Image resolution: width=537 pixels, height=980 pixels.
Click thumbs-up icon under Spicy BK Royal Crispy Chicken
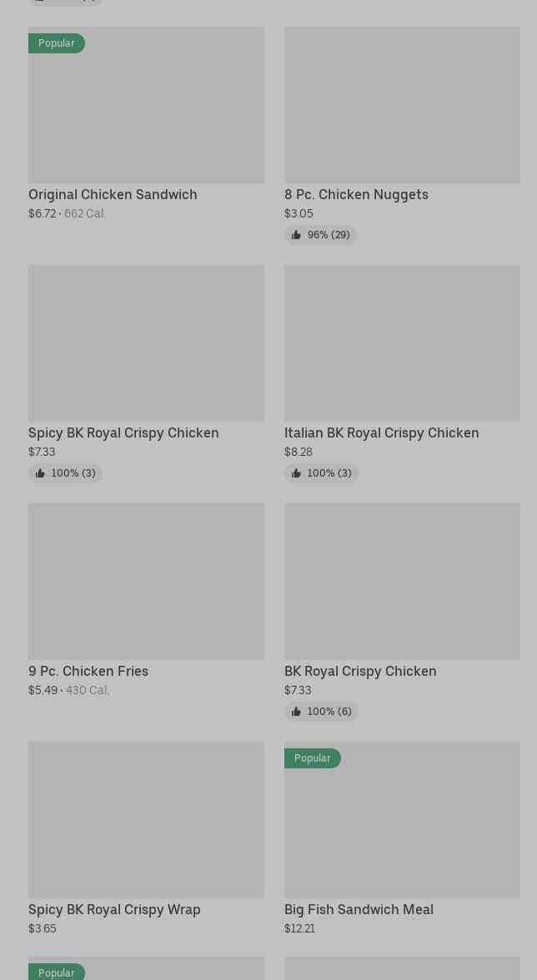40,473
